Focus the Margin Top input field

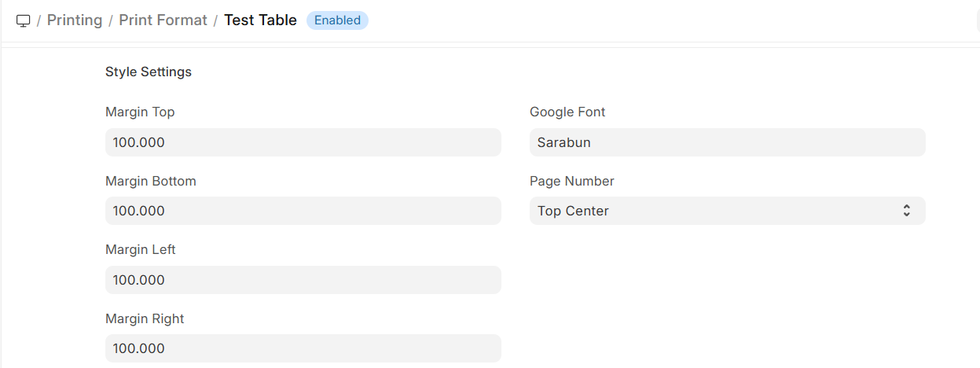(303, 142)
